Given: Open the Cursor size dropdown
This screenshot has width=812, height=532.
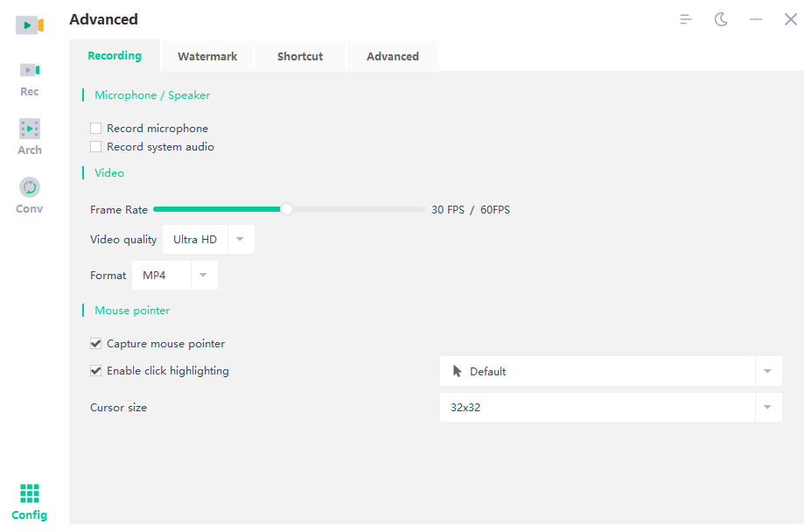Looking at the screenshot, I should tap(768, 407).
